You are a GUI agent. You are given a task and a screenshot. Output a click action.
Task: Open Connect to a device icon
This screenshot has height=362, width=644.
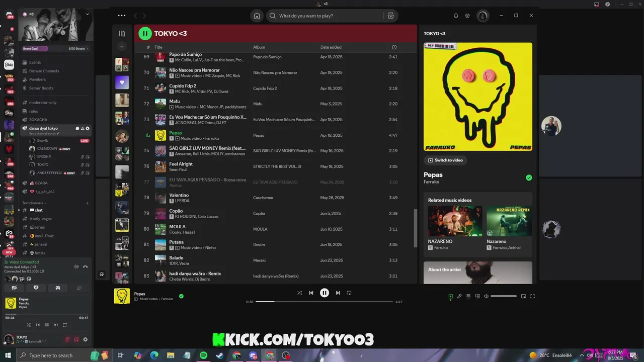click(477, 296)
